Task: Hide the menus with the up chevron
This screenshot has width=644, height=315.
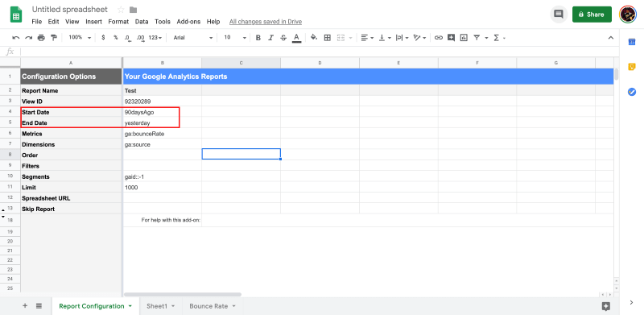Action: pyautogui.click(x=611, y=38)
